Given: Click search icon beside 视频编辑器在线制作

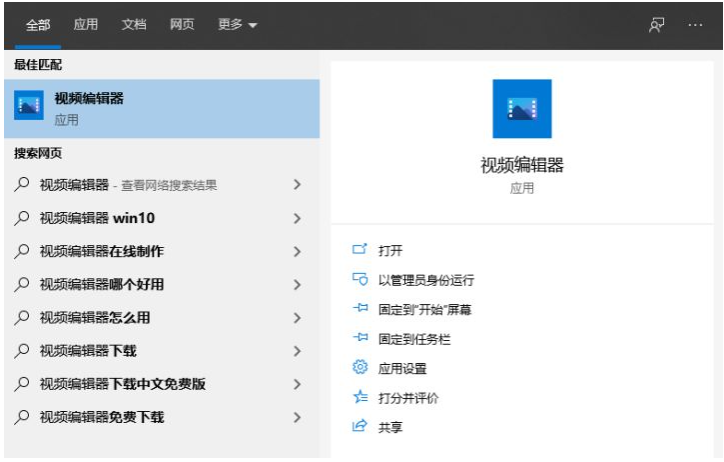Looking at the screenshot, I should click(22, 251).
